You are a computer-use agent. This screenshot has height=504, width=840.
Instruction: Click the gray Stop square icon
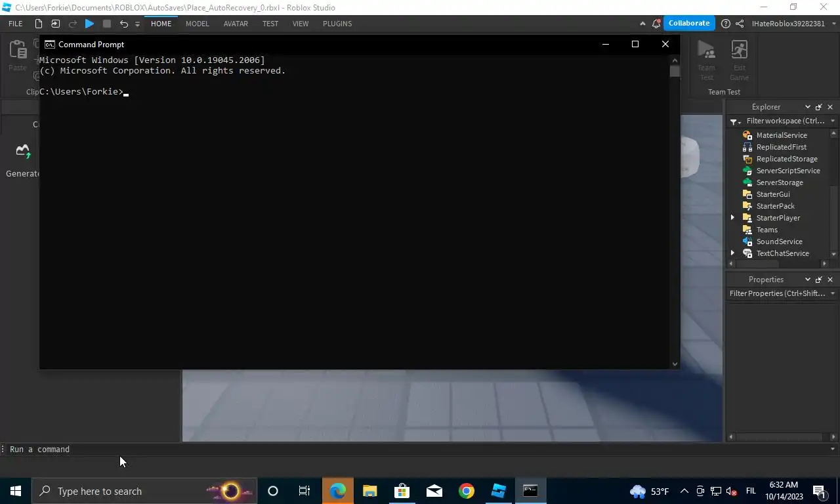pyautogui.click(x=107, y=24)
